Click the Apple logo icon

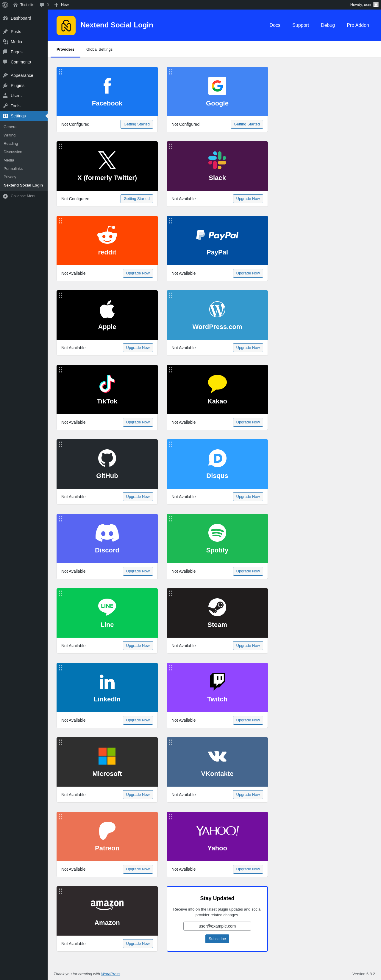click(107, 309)
